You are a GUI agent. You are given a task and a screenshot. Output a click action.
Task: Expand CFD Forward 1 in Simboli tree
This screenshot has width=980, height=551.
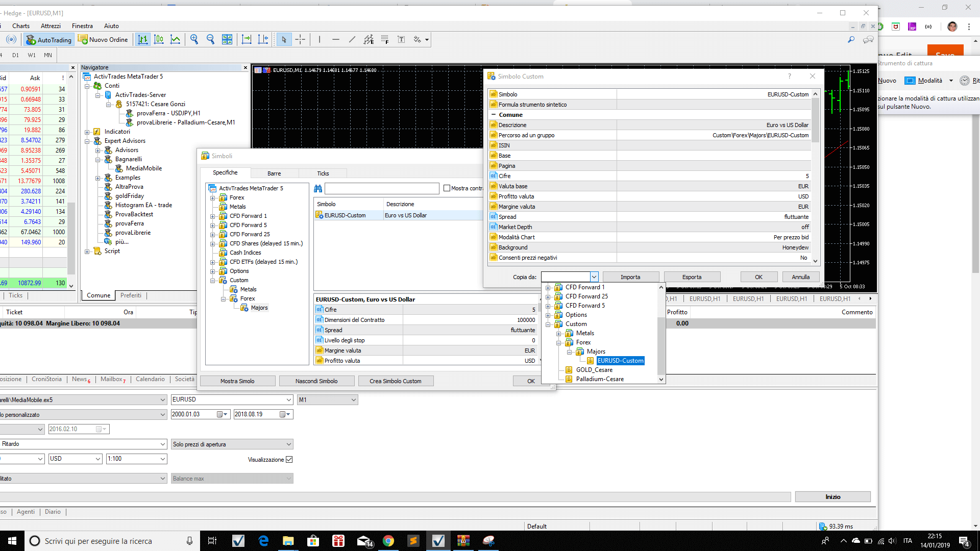coord(213,216)
